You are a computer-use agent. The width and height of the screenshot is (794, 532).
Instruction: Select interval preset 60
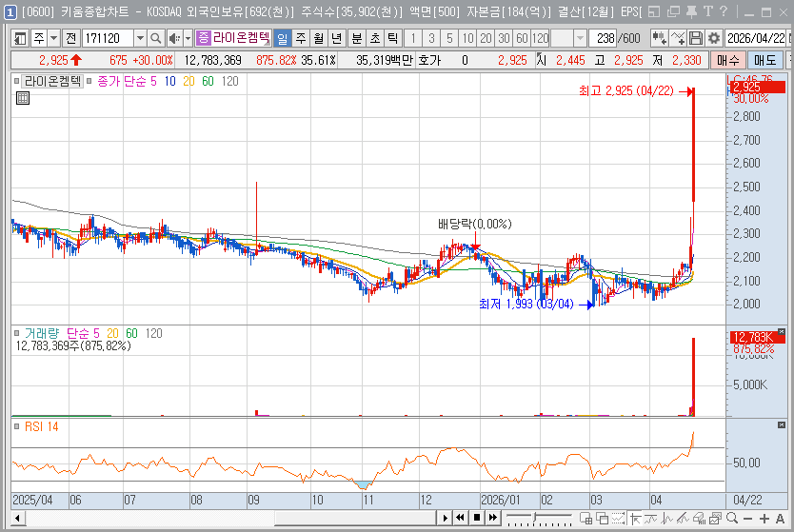pos(522,38)
